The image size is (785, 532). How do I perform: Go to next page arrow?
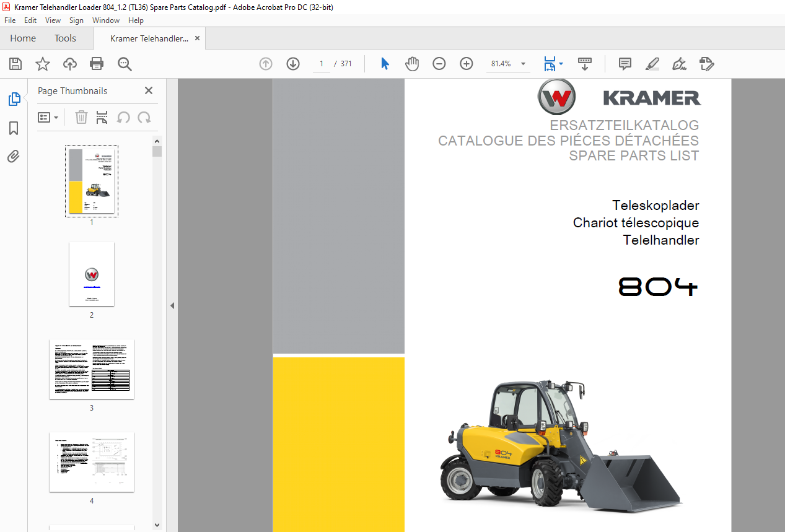tap(293, 64)
